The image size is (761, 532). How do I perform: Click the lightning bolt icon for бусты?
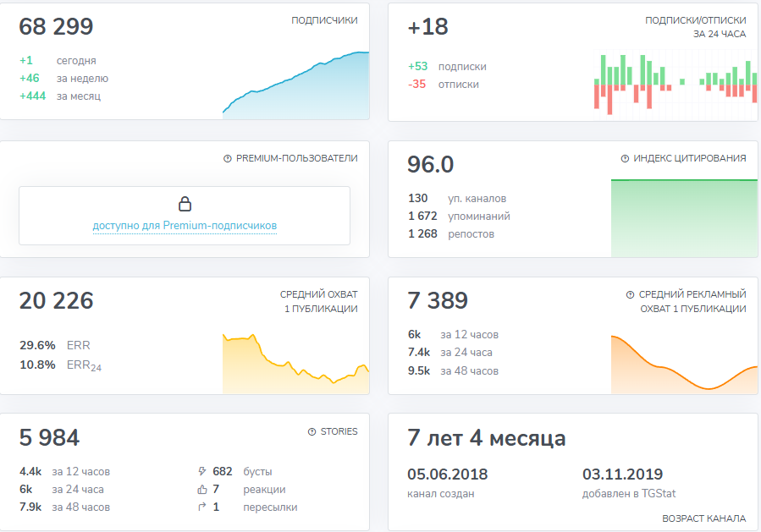(x=201, y=471)
